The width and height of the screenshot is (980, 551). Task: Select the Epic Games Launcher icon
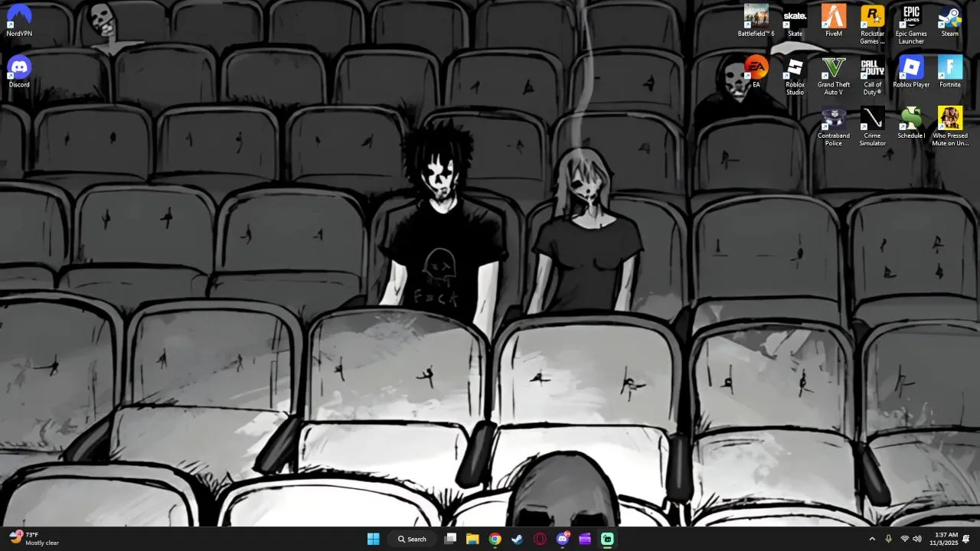911,24
